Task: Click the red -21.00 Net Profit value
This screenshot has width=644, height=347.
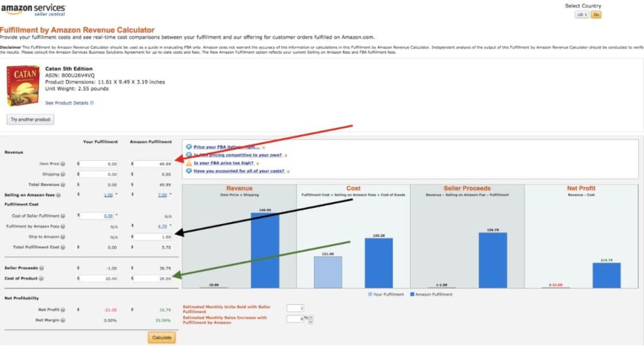Action: [111, 310]
